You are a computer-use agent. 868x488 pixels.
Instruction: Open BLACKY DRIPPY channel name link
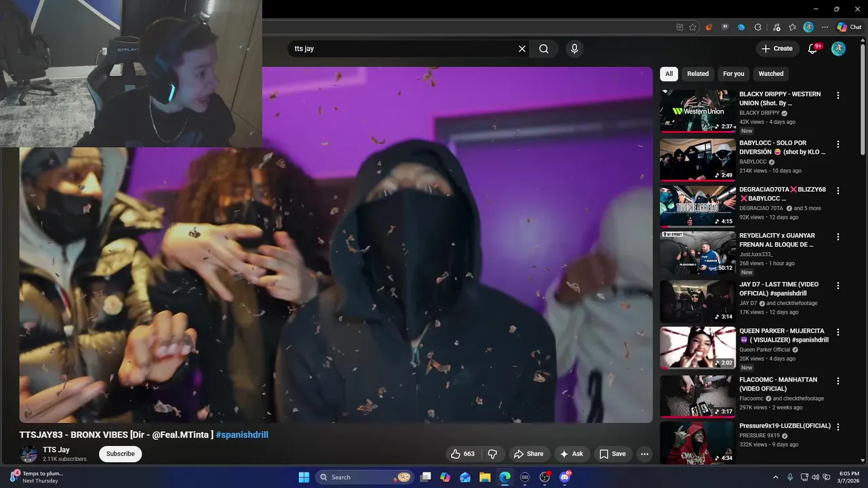tap(759, 113)
